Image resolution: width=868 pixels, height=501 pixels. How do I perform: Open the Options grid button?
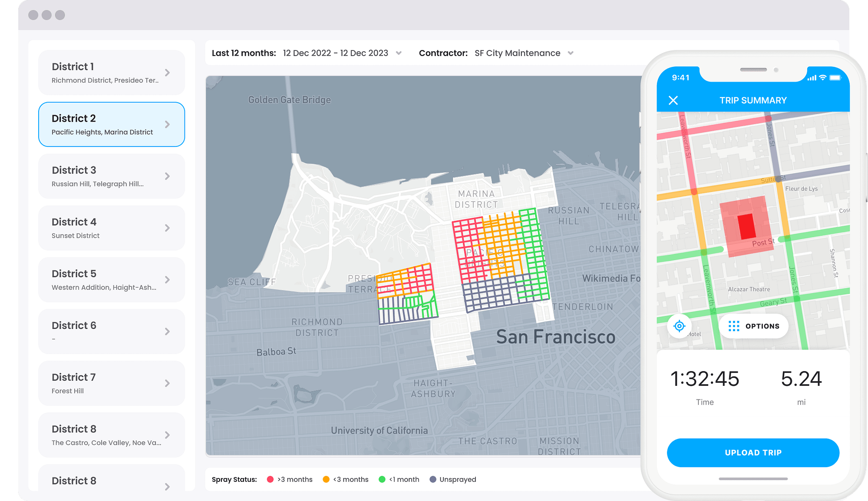click(x=753, y=326)
